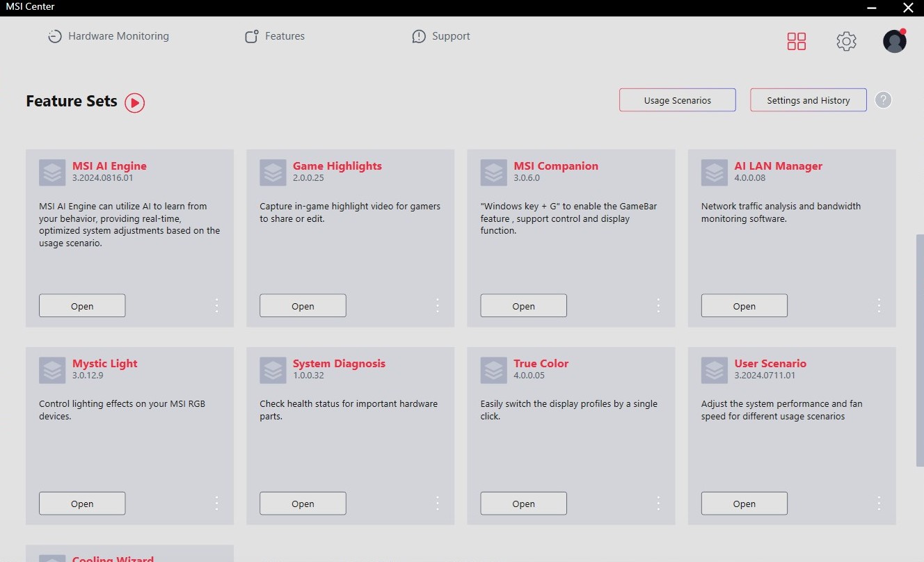This screenshot has width=924, height=562.
Task: Click the vertical scrollbar thumb
Action: tap(920, 351)
